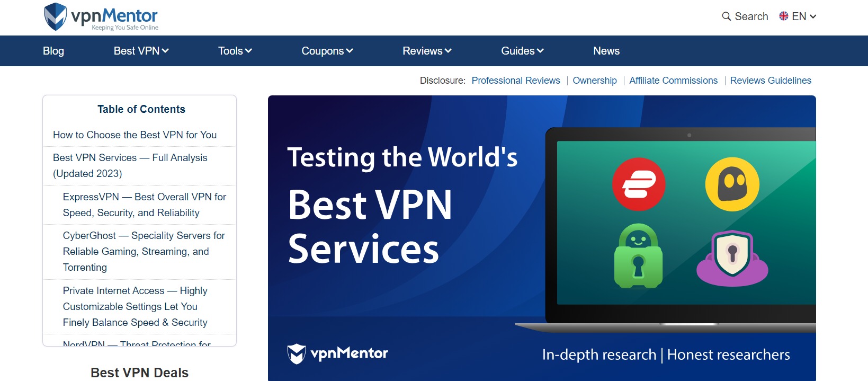Click the white vpnMentor logo in banner

tap(337, 353)
